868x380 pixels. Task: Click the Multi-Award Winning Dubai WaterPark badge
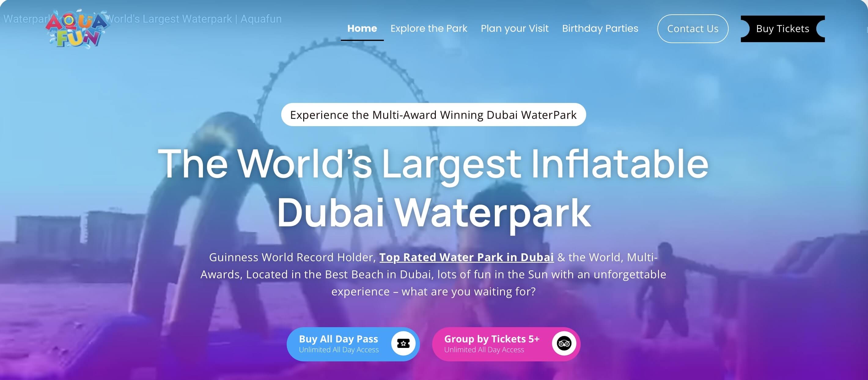pyautogui.click(x=433, y=115)
